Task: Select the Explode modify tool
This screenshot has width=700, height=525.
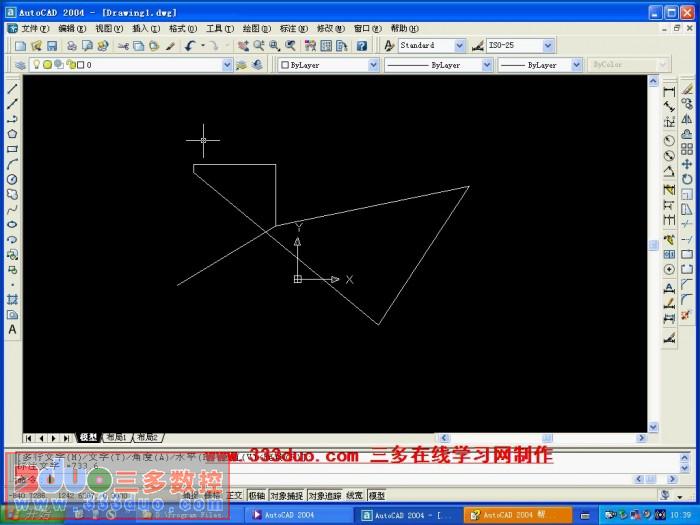Action: [686, 315]
